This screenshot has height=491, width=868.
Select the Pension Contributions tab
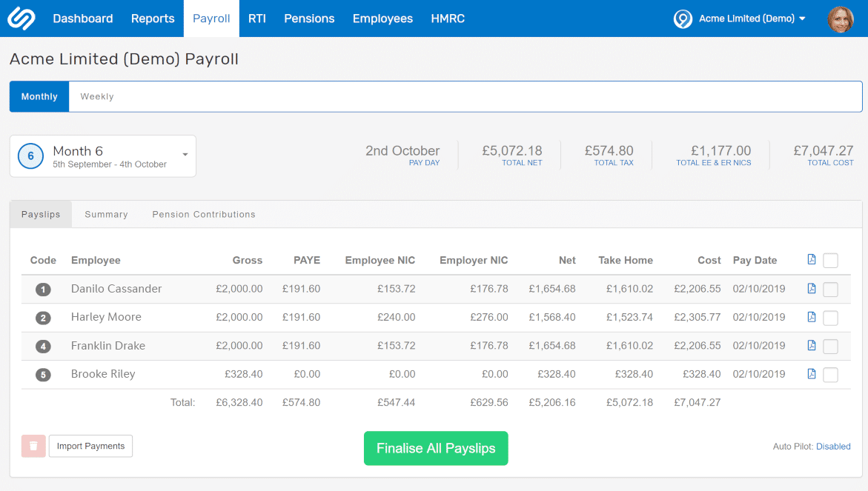pos(204,214)
